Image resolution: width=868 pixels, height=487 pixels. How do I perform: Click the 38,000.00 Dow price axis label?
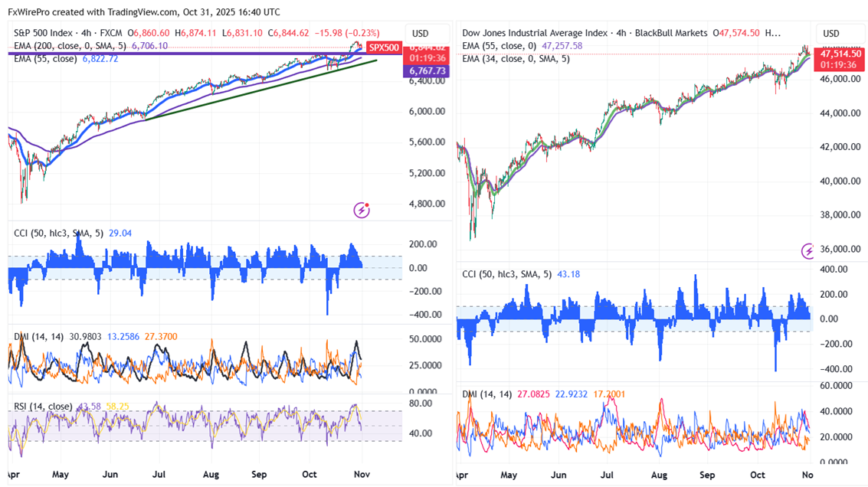(x=840, y=214)
